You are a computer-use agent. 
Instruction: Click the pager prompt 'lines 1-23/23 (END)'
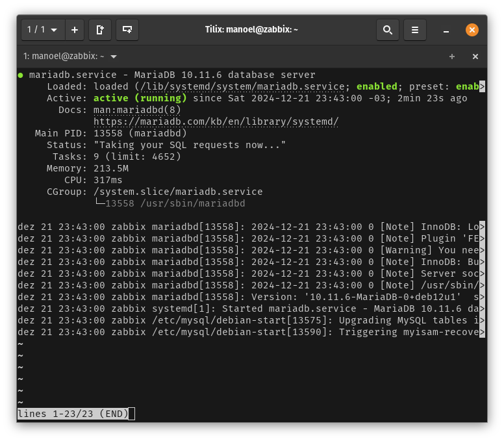coord(73,414)
